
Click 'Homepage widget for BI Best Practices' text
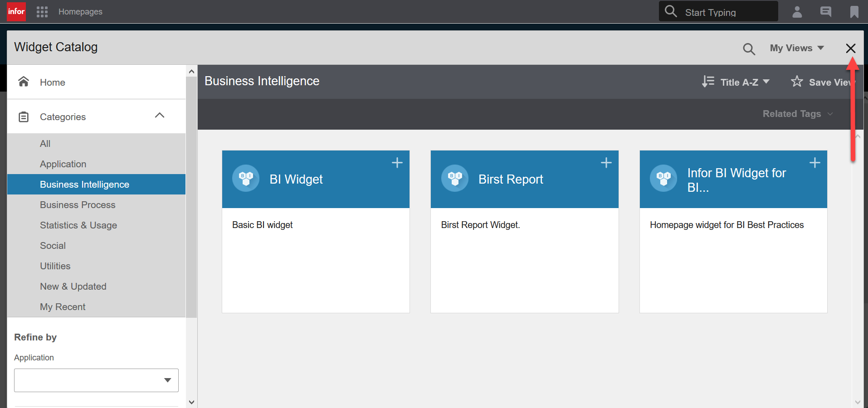coord(727,225)
